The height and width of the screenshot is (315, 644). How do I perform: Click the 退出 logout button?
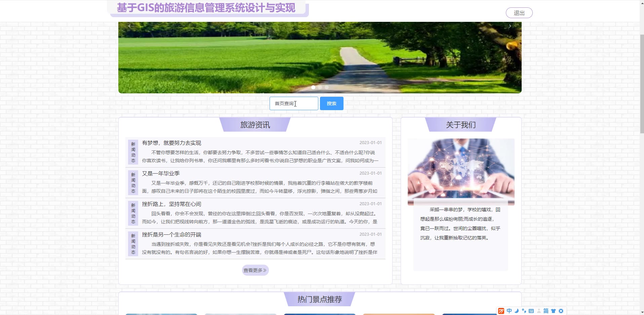click(519, 13)
